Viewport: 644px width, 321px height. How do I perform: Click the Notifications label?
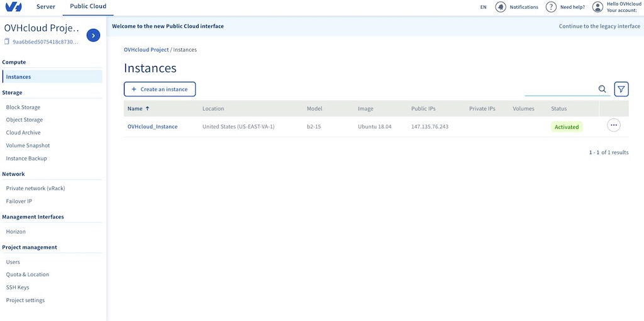[524, 7]
